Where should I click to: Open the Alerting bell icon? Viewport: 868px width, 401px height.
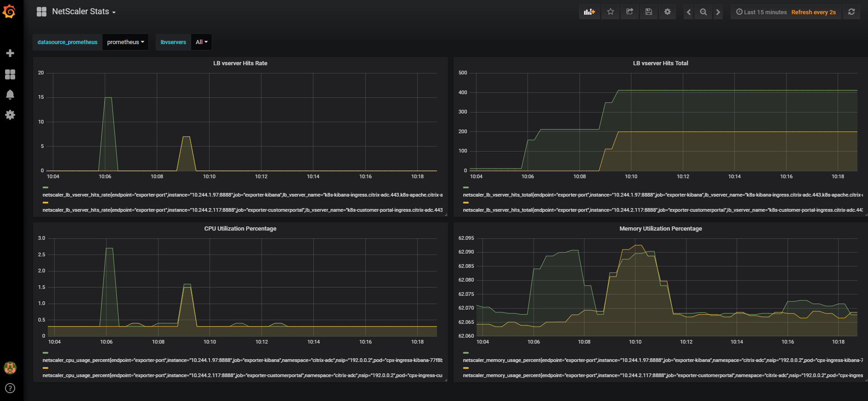click(x=10, y=95)
